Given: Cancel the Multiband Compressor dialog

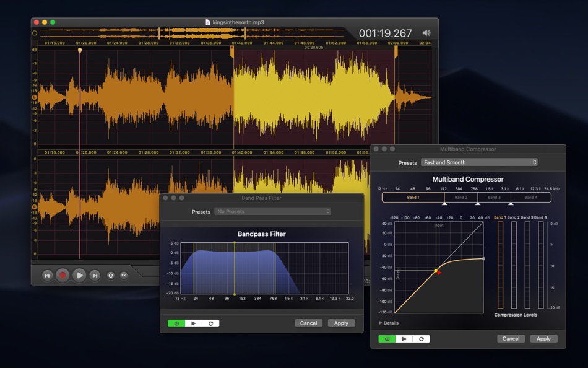Looking at the screenshot, I should [511, 338].
